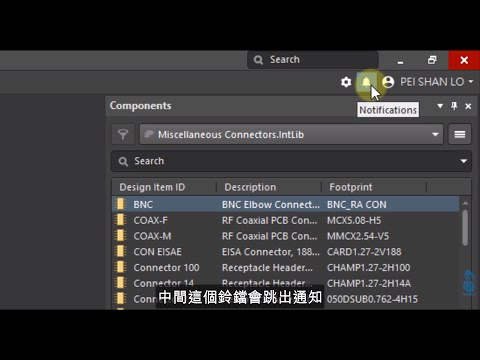Sort by Description column header
The width and height of the screenshot is (480, 360).
point(250,187)
